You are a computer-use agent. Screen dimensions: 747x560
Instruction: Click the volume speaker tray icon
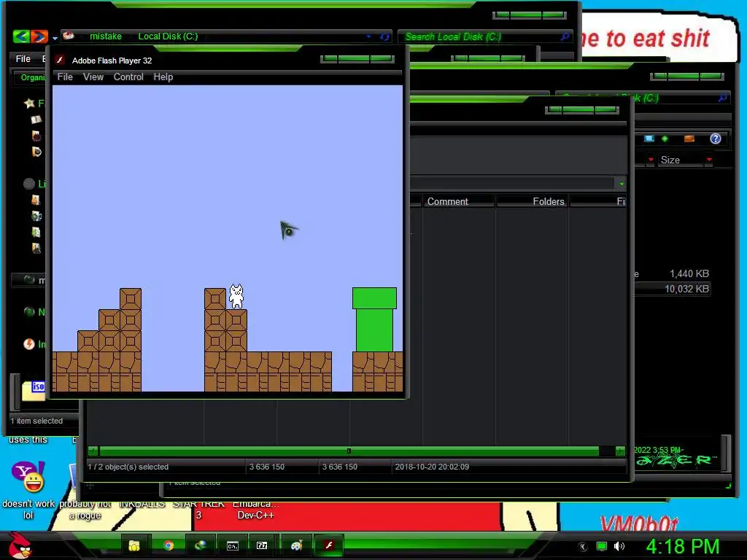click(x=619, y=546)
